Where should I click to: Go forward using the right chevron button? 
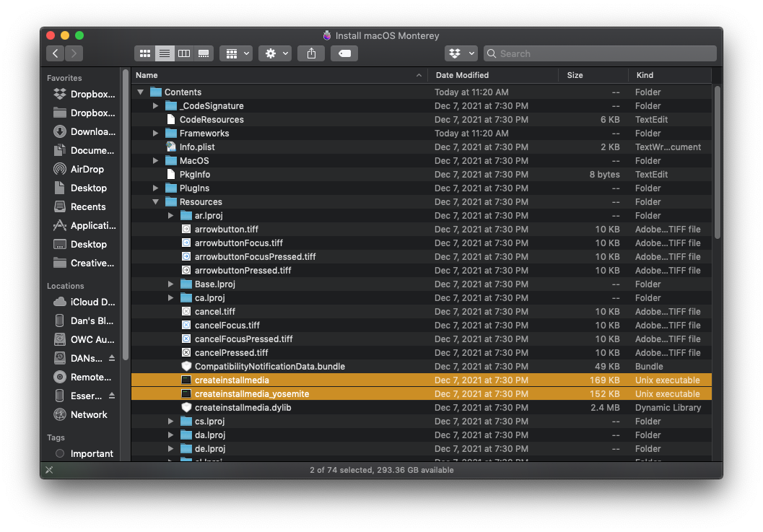tap(74, 53)
